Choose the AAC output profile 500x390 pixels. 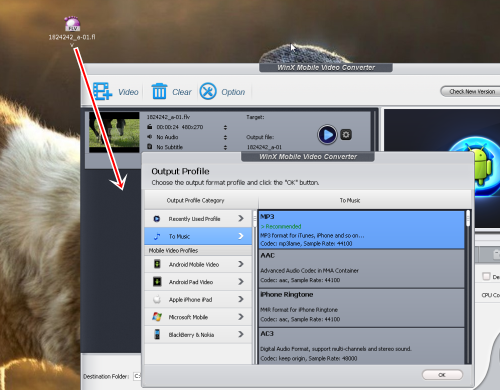tap(362, 269)
